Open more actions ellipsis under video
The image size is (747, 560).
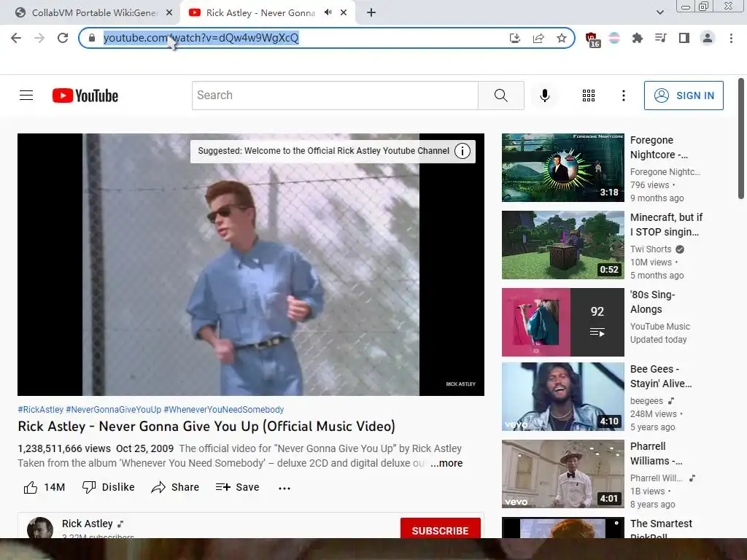click(285, 488)
